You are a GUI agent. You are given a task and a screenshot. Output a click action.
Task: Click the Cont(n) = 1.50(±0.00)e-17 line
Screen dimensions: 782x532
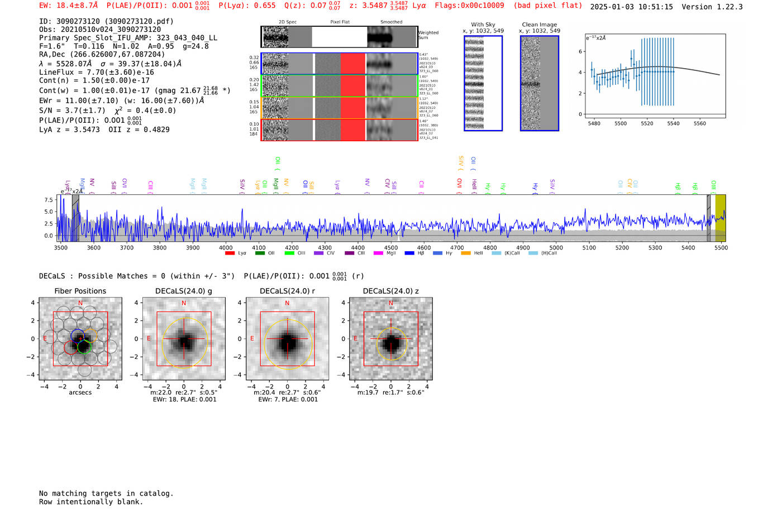(x=94, y=80)
